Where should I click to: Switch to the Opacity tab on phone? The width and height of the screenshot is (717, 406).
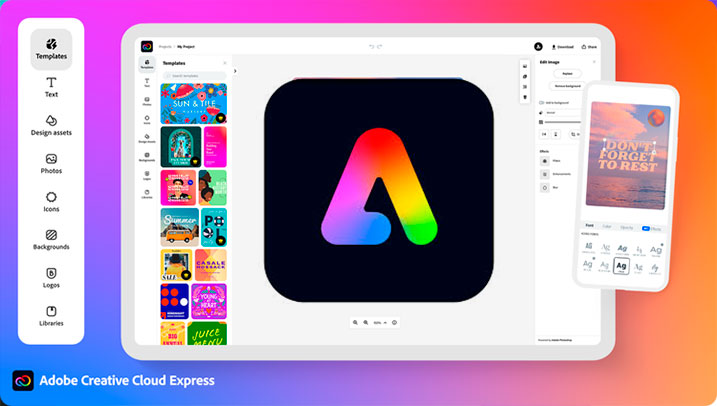click(627, 227)
